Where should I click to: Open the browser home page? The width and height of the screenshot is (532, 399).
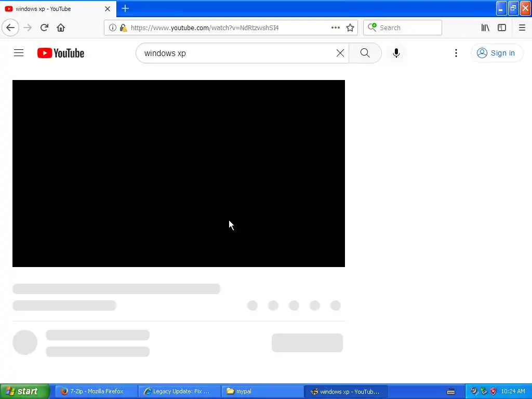coord(61,28)
